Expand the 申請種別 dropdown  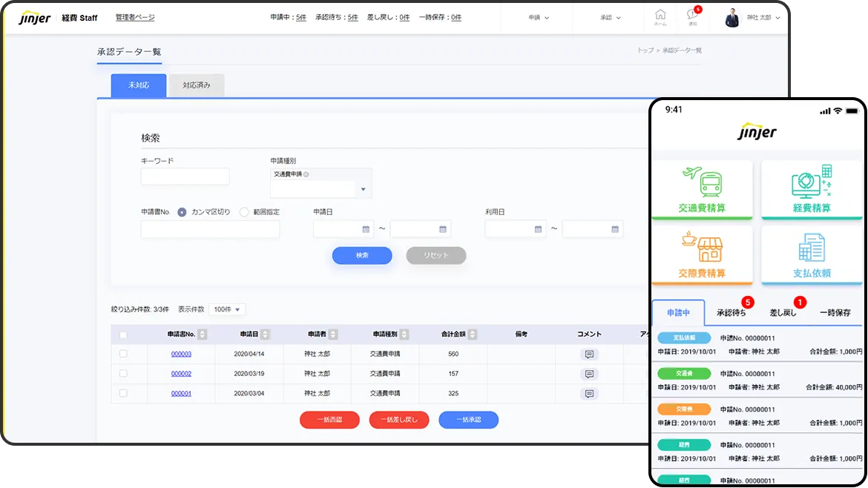pos(363,190)
